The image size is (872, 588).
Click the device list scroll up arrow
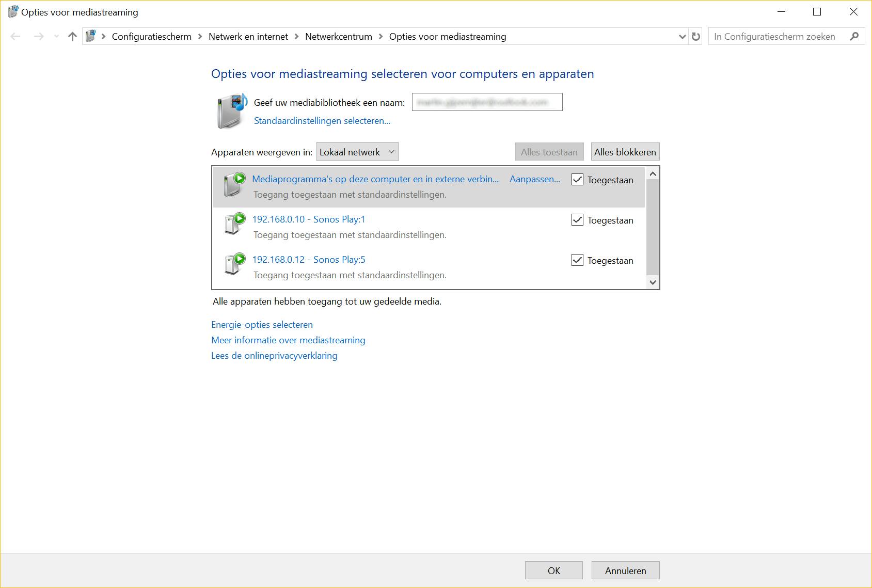pyautogui.click(x=653, y=173)
